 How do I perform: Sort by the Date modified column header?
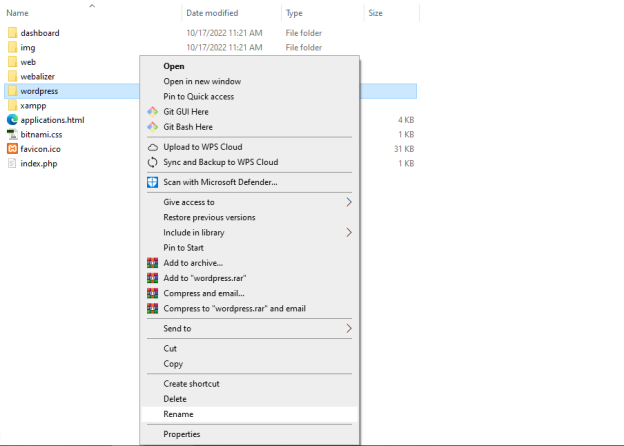click(212, 13)
